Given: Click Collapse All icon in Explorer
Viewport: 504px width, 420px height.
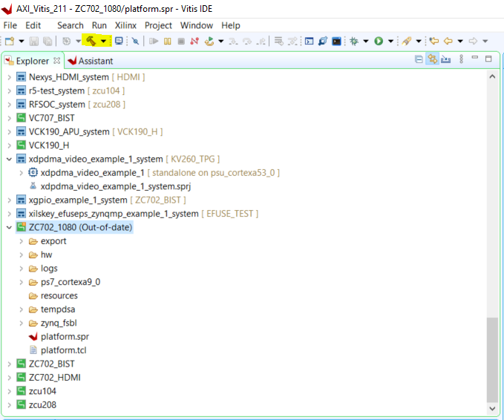Looking at the screenshot, I should [419, 59].
